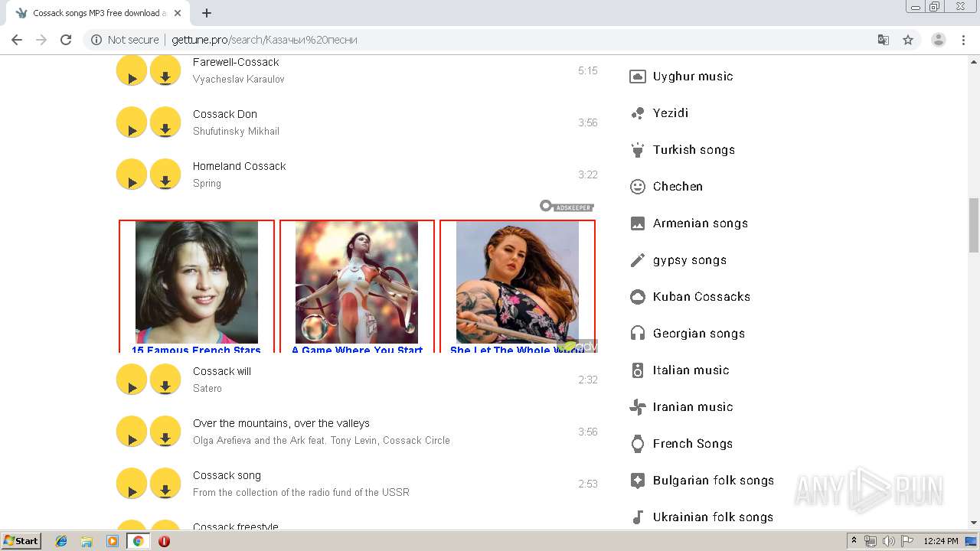Download Over the mountains, over the valleys

click(165, 432)
